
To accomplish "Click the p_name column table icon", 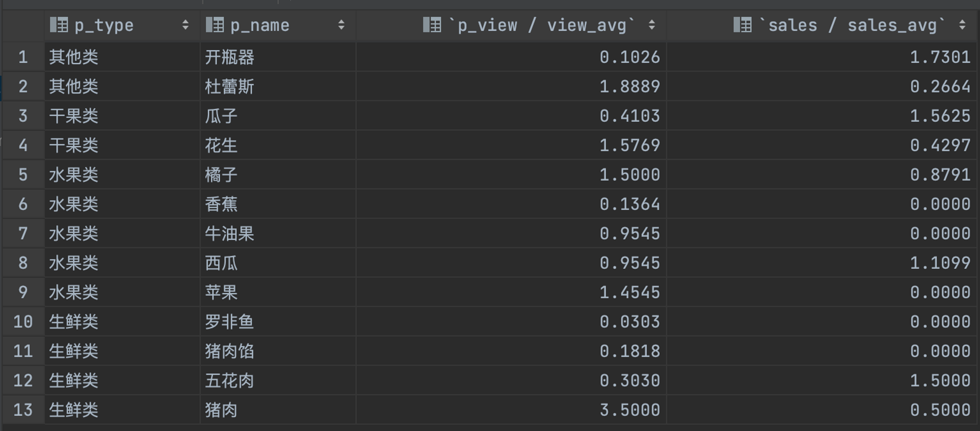I will [215, 25].
